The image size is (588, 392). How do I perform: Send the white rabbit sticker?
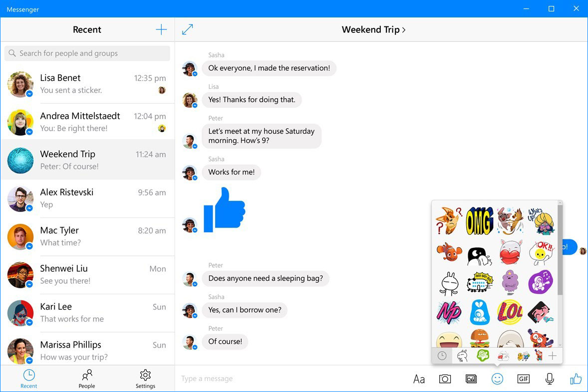tap(449, 283)
